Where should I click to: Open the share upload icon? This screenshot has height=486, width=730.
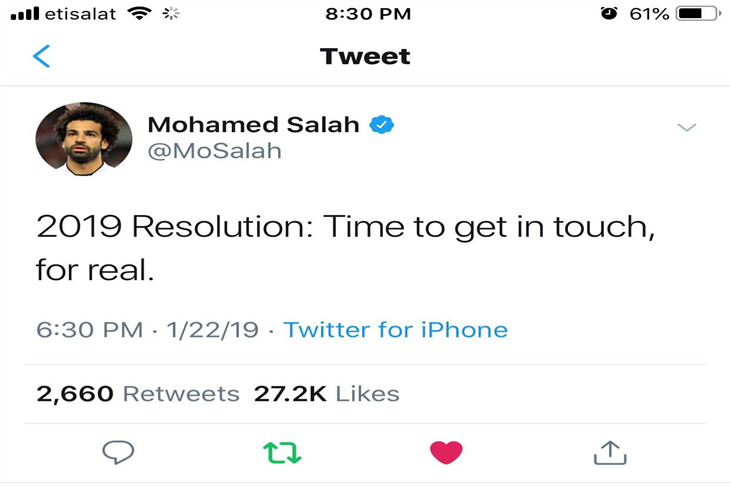click(x=610, y=452)
